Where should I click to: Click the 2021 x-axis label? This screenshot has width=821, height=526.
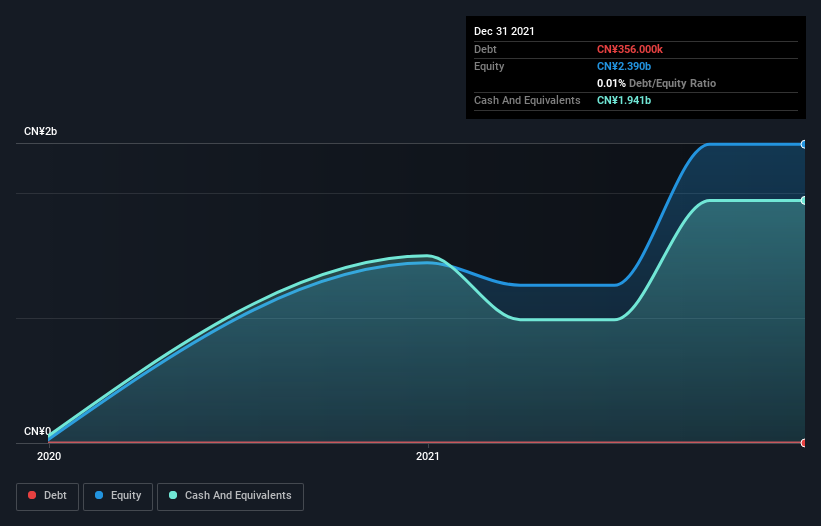coord(428,456)
